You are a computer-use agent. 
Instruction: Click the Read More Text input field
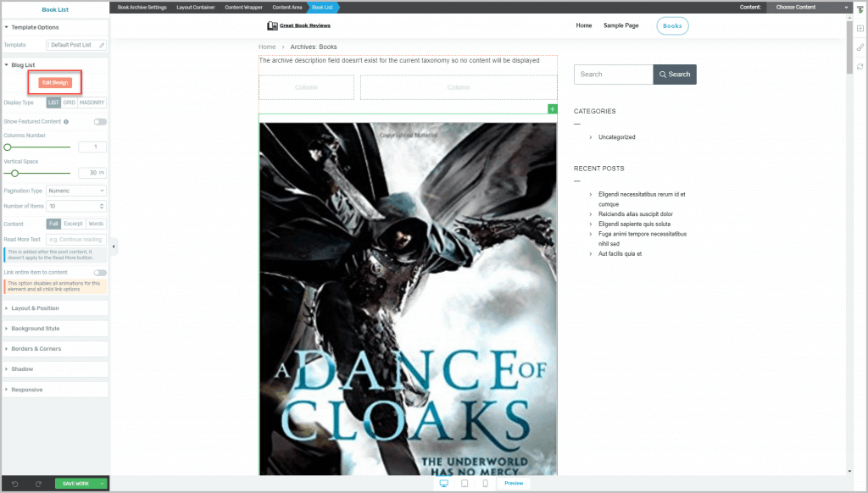[x=76, y=240]
